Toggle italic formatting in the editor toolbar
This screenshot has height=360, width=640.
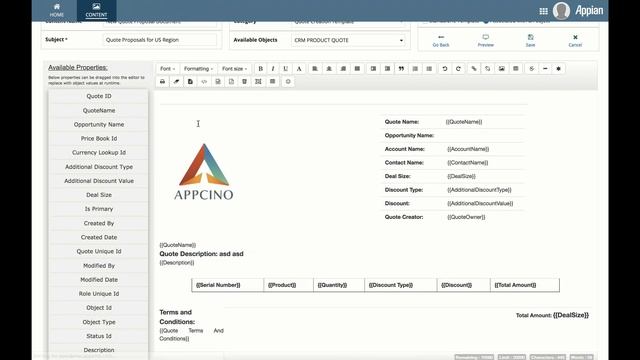point(273,69)
